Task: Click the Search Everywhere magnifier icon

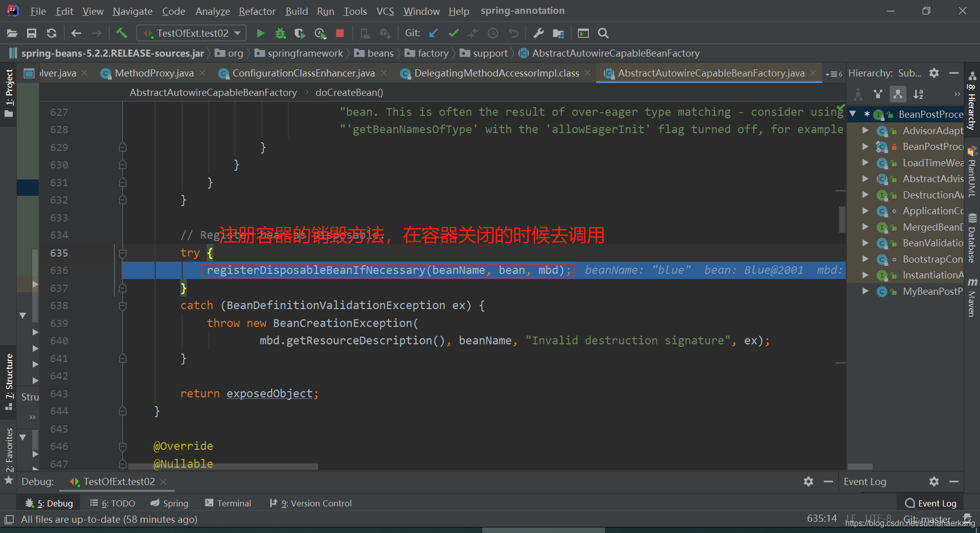Action: coord(603,33)
